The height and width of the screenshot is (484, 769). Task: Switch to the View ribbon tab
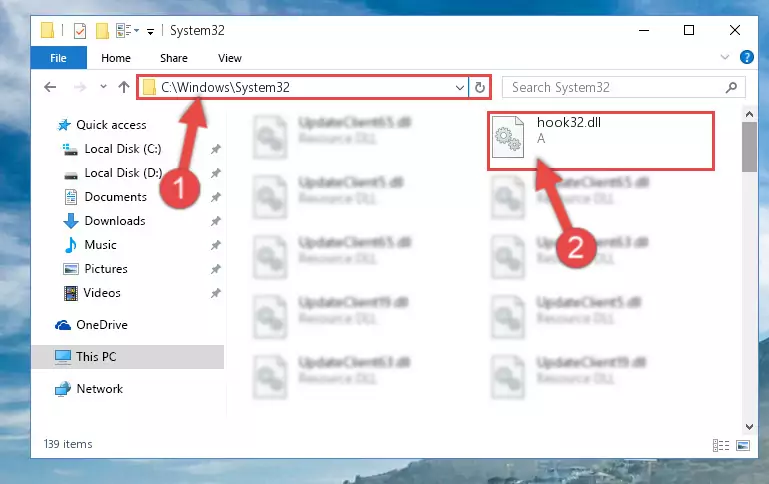[230, 58]
